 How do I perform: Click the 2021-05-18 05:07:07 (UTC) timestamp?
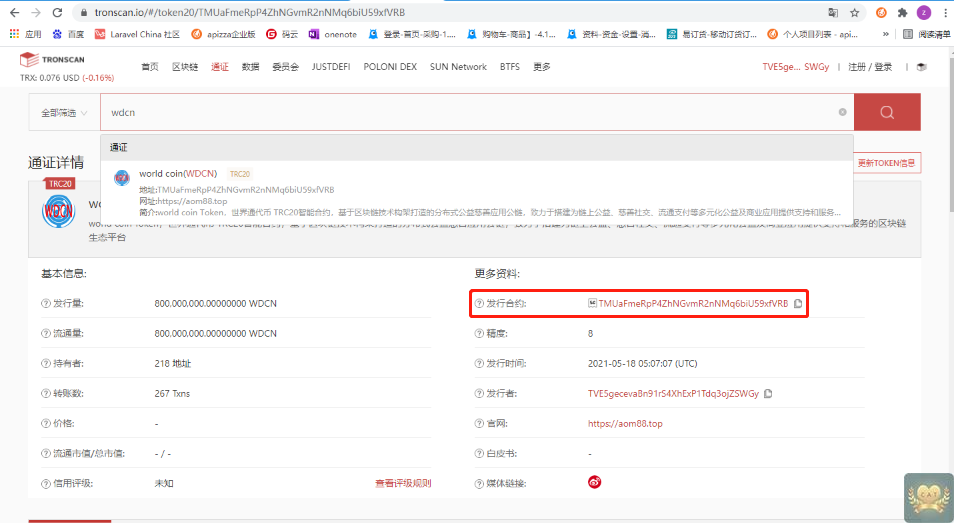pyautogui.click(x=642, y=364)
